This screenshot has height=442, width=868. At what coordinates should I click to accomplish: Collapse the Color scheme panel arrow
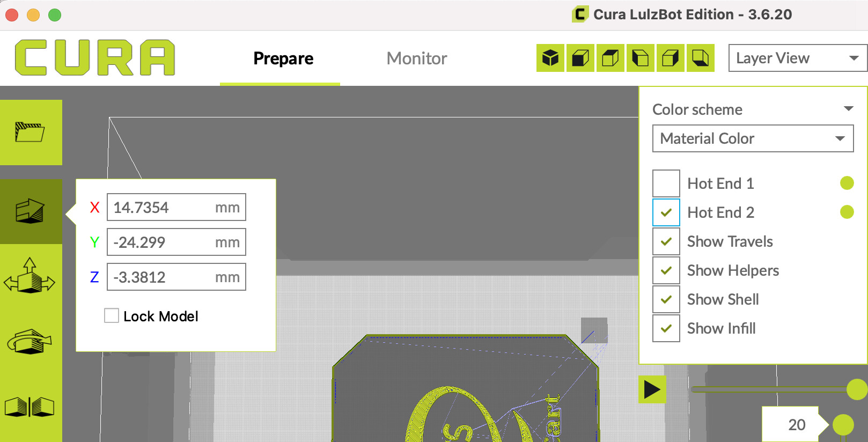click(x=848, y=109)
